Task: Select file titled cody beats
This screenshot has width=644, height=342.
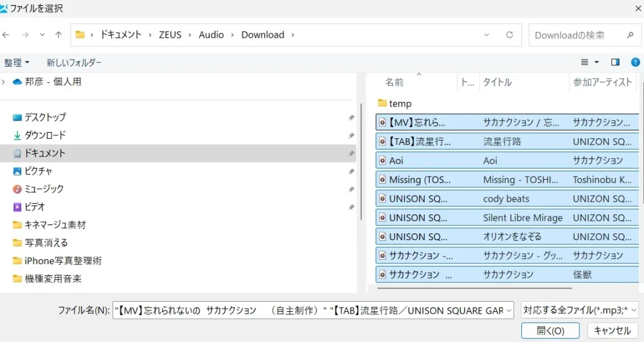Action: coord(508,199)
